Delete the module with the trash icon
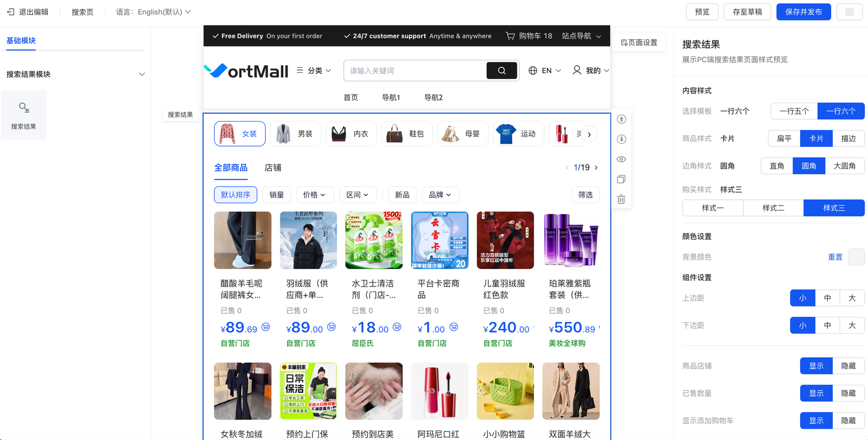868x440 pixels. click(x=621, y=200)
